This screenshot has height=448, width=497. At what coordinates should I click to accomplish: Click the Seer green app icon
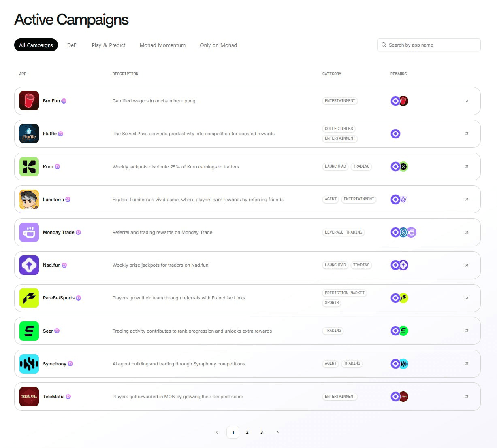tap(29, 331)
